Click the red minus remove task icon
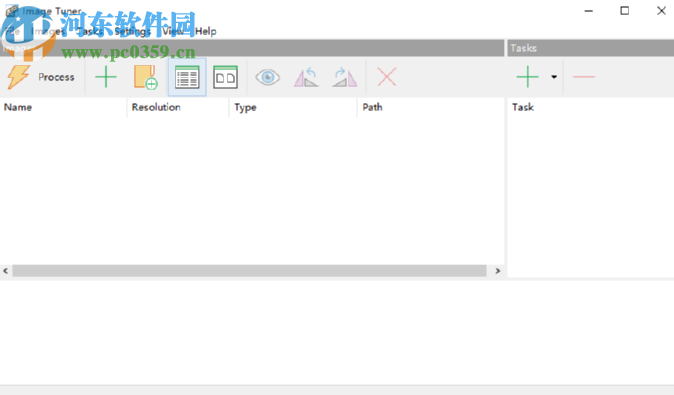674x395 pixels. coord(584,77)
